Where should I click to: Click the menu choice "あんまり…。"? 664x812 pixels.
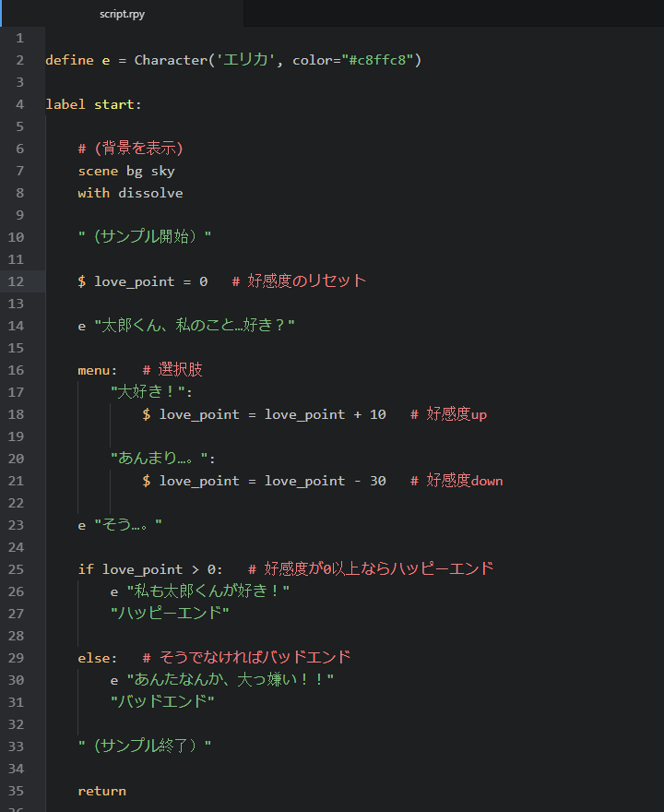[x=160, y=459]
